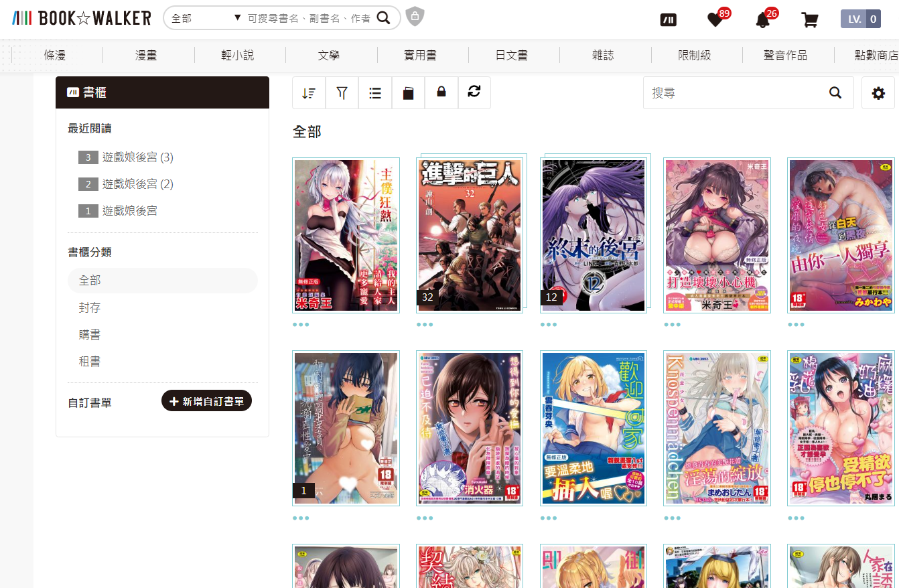Image resolution: width=899 pixels, height=588 pixels.
Task: Open the 全部 search category dropdown
Action: tap(206, 18)
